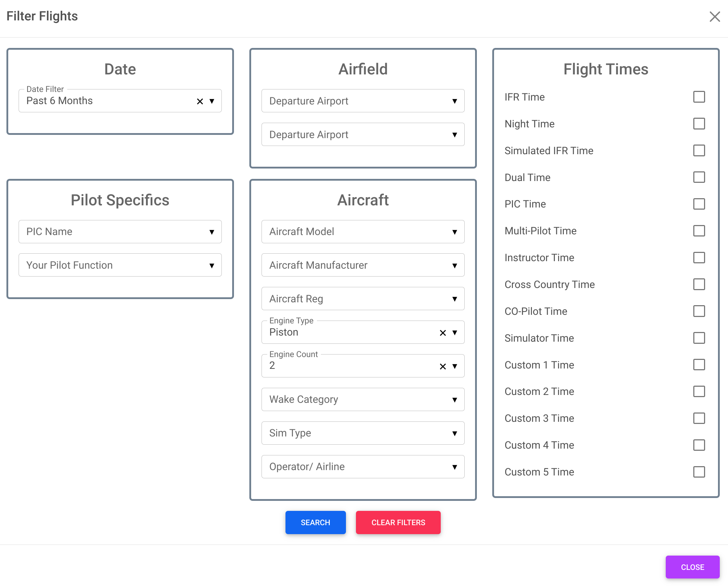Open the Your Pilot Function dropdown
Image resolution: width=728 pixels, height=586 pixels.
tap(120, 265)
